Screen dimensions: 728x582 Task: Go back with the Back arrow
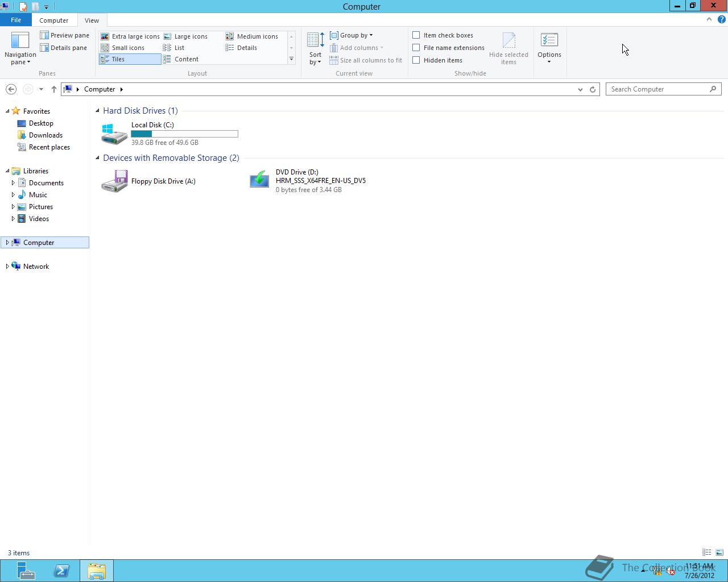[11, 89]
